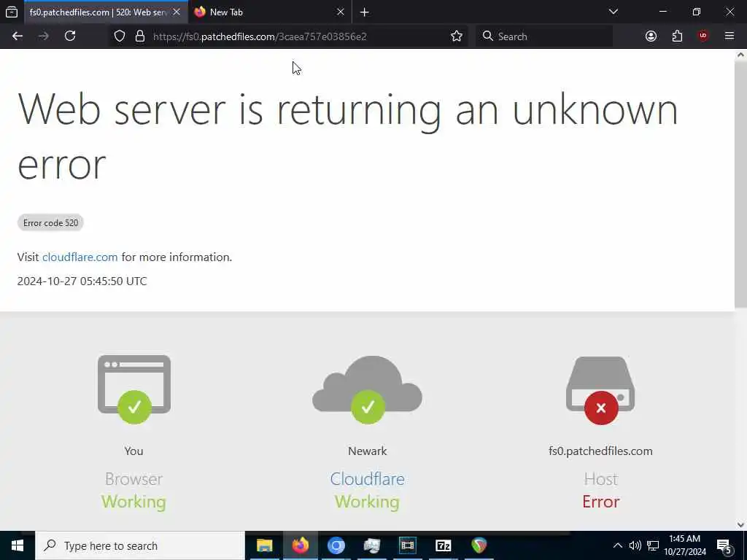Click the red Error status text

[x=601, y=502]
